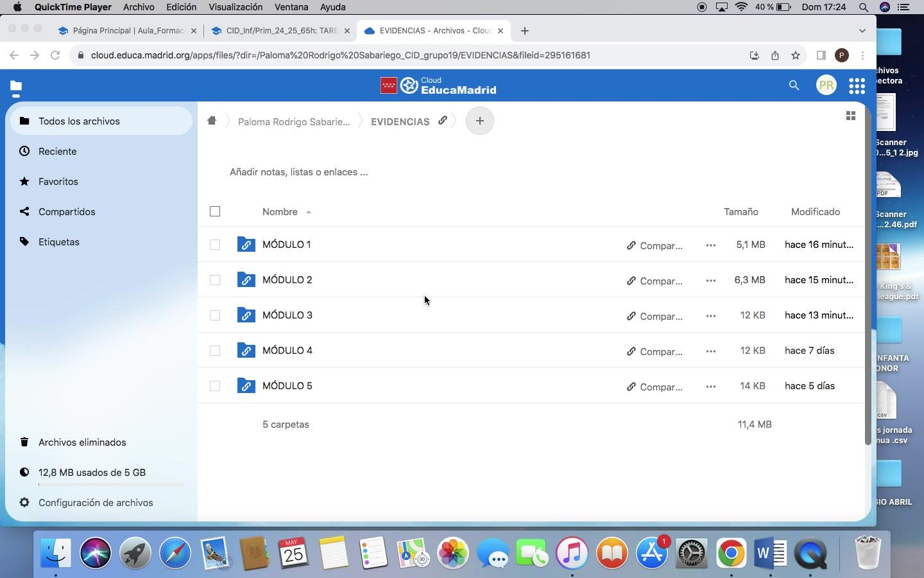Open MÓDULO 4 folder icon
The width and height of the screenshot is (924, 578).
pyautogui.click(x=246, y=351)
